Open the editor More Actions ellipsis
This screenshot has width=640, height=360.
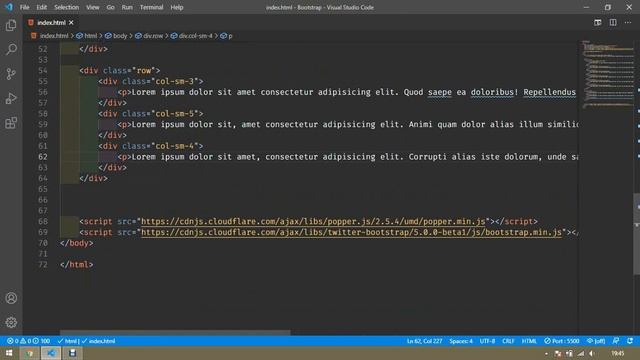click(x=628, y=22)
